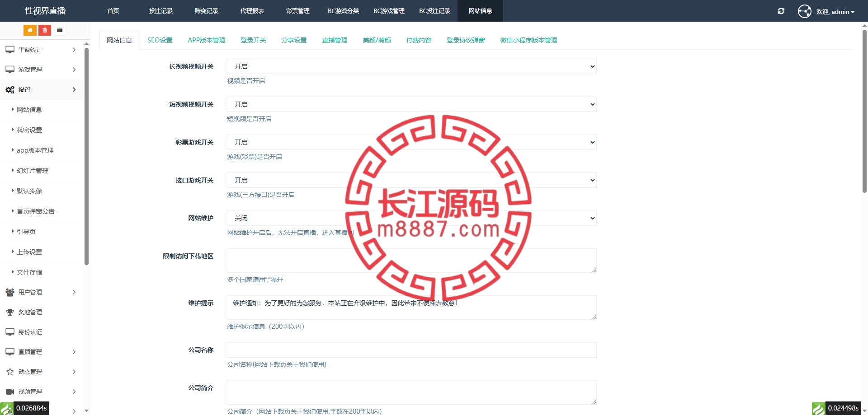Open 首页弹窗公告 in the sidebar
The height and width of the screenshot is (415, 868).
pyautogui.click(x=36, y=211)
